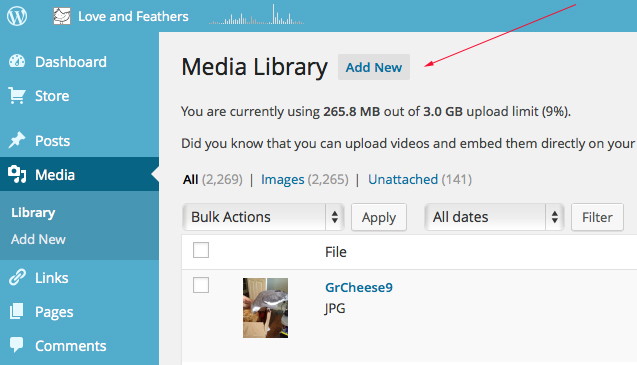Click Add New button next to Media Library

(374, 67)
